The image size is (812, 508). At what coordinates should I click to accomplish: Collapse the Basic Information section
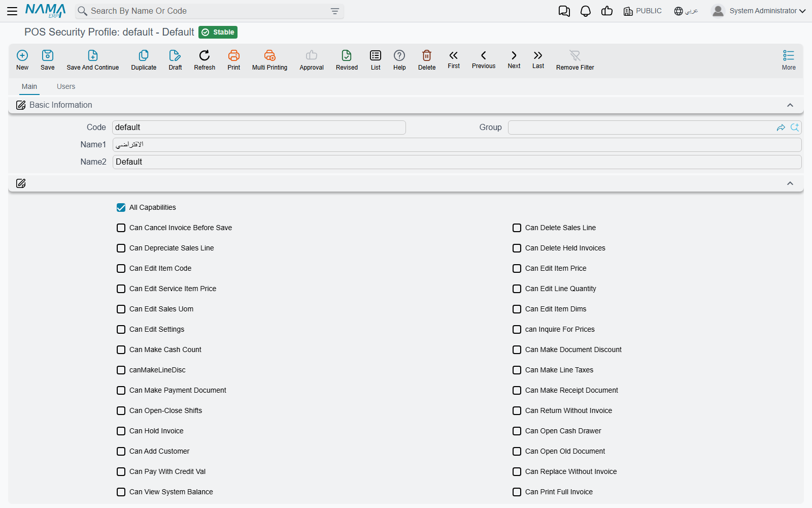pos(790,105)
